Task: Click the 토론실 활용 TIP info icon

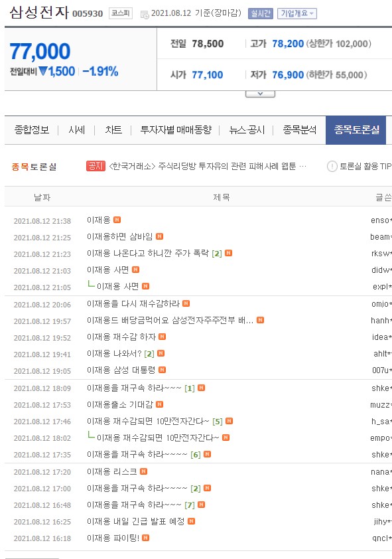Action: [332, 167]
